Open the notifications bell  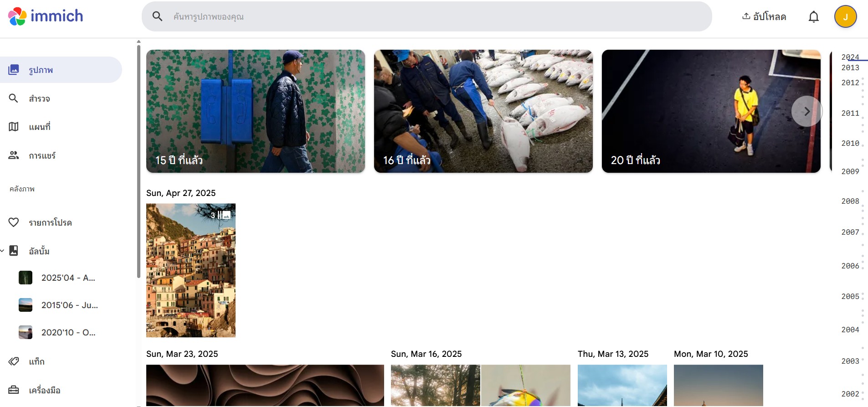pos(813,17)
